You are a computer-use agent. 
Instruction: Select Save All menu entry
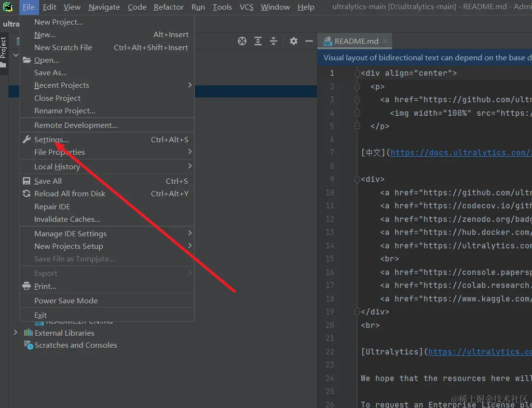point(107,181)
